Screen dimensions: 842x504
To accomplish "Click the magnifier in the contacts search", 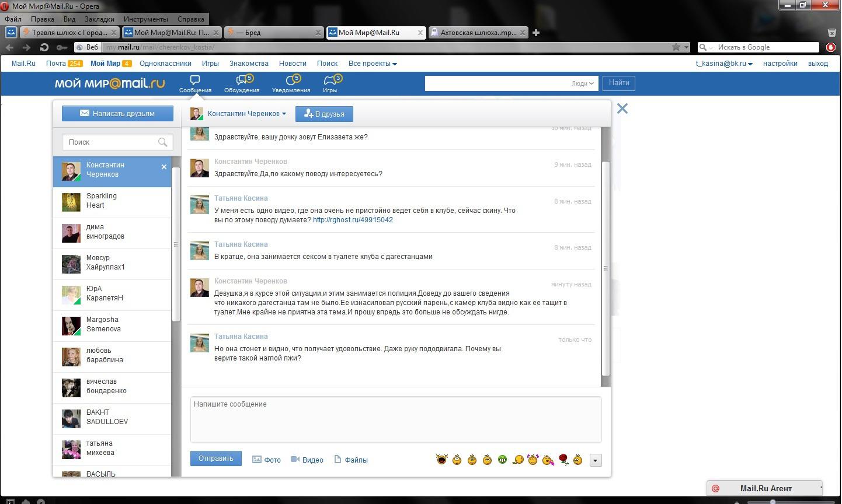I will click(x=163, y=142).
